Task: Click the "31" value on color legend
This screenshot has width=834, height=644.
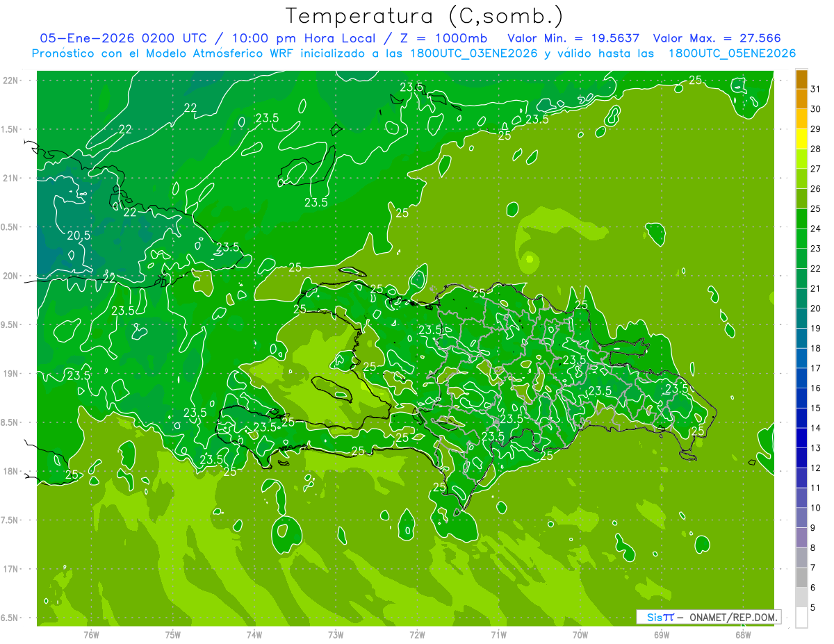Action: (816, 89)
